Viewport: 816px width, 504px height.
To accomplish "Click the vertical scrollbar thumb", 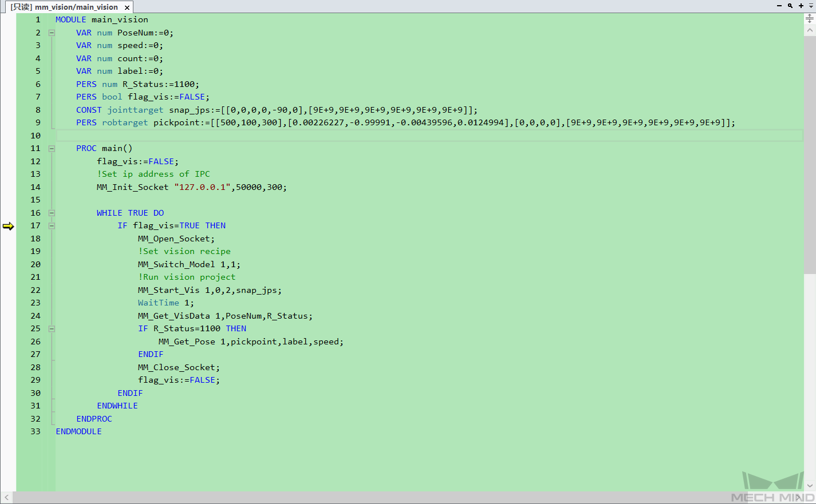I will pos(810,154).
